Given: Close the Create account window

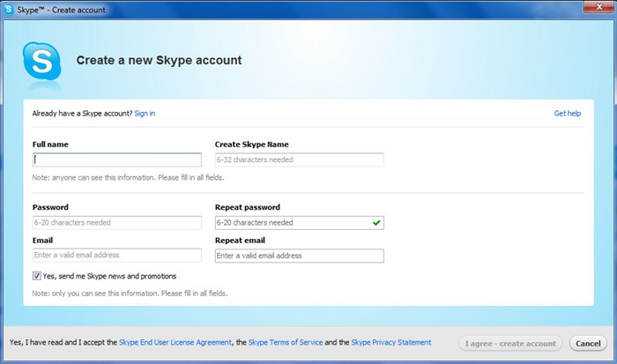Looking at the screenshot, I should tap(598, 7).
